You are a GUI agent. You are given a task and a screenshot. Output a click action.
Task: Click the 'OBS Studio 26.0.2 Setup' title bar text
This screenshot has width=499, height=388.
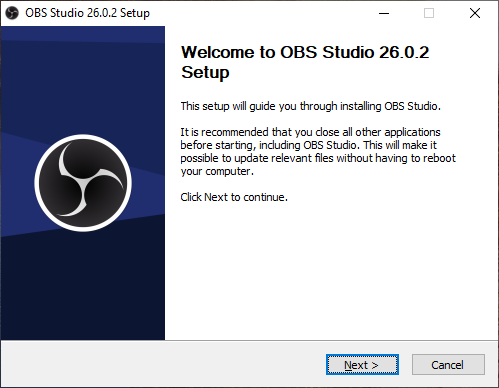click(87, 13)
